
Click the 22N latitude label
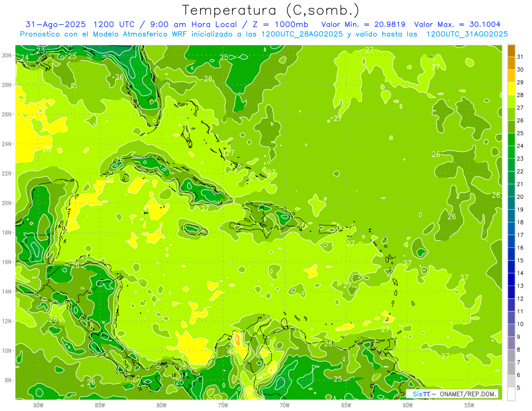click(x=7, y=173)
